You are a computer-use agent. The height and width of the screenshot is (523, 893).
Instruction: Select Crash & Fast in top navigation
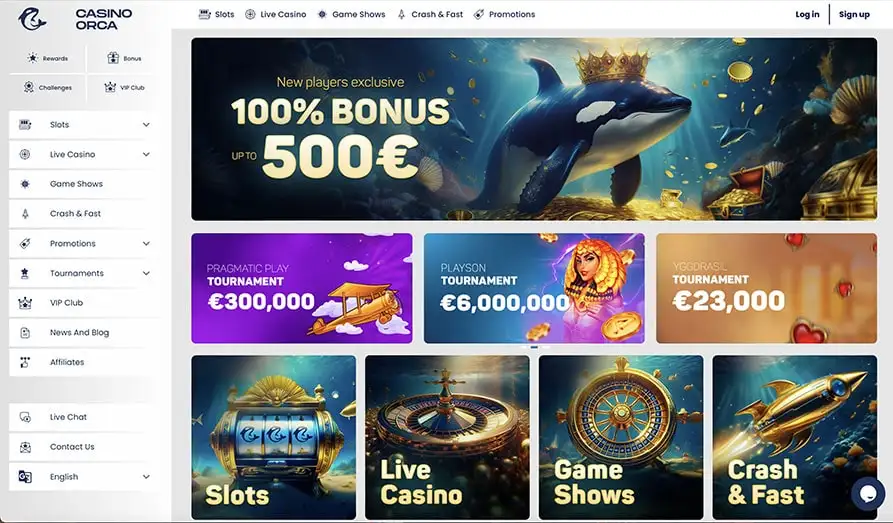click(430, 14)
